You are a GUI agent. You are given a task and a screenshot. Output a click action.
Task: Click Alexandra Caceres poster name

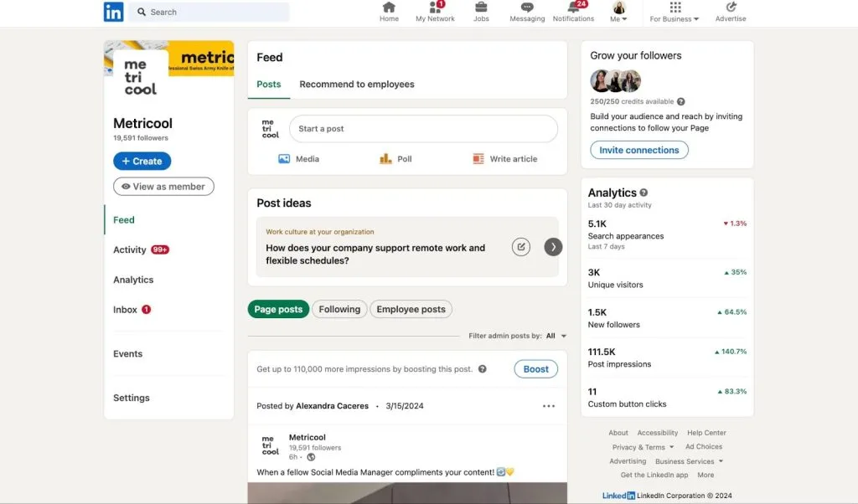point(332,406)
